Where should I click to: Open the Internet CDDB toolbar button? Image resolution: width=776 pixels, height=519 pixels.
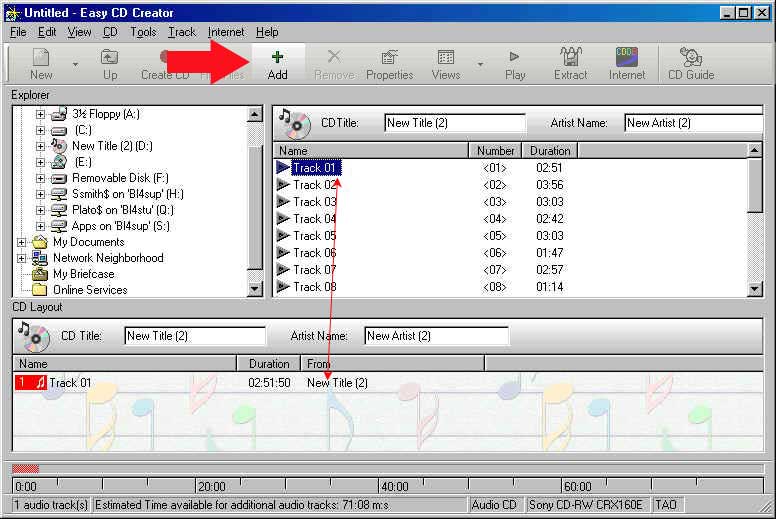(x=627, y=64)
